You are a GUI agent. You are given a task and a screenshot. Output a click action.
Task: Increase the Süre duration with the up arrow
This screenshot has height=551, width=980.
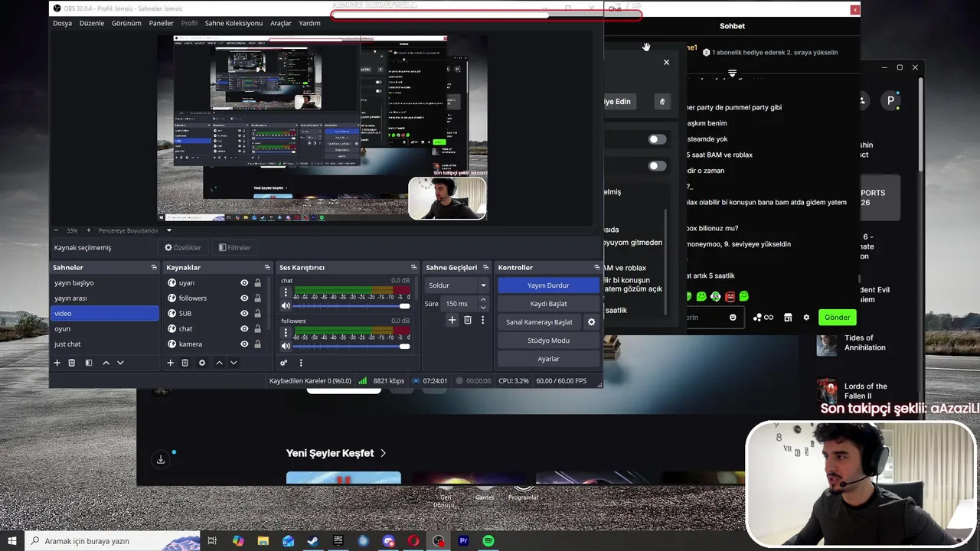[x=483, y=300]
